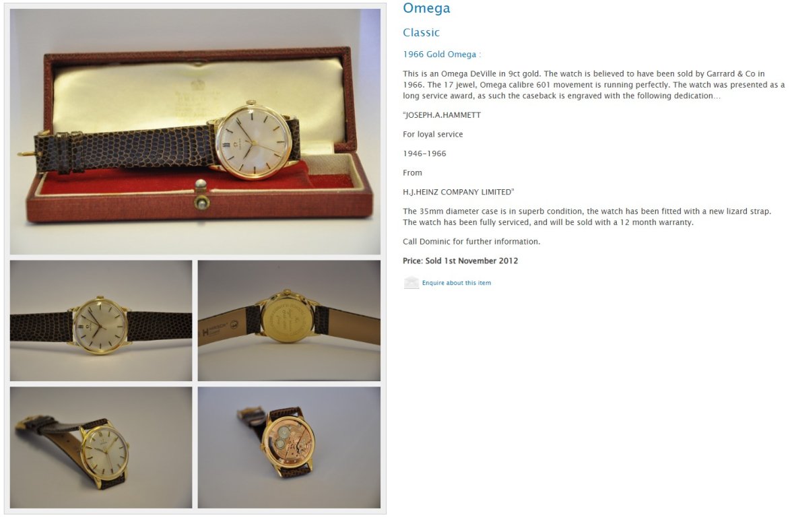Show the exposed movement thumbnail
This screenshot has width=792, height=532.
[289, 447]
